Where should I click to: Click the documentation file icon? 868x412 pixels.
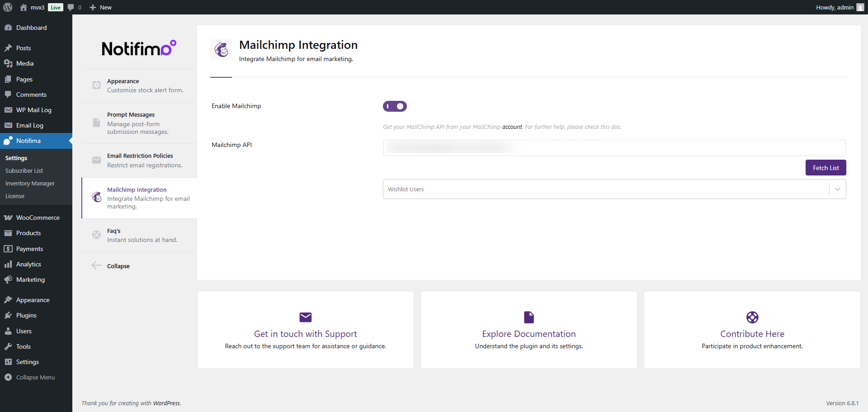[529, 317]
